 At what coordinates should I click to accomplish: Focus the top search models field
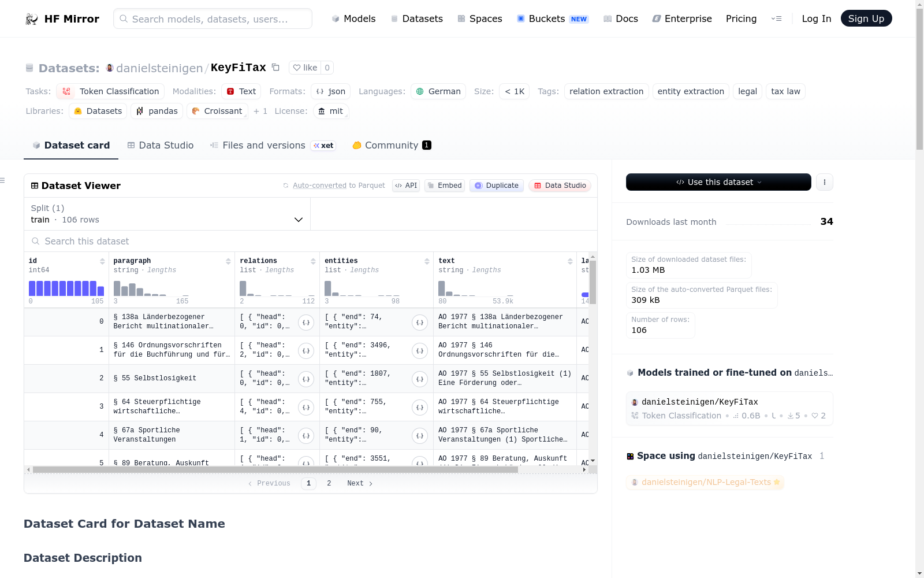coord(213,18)
